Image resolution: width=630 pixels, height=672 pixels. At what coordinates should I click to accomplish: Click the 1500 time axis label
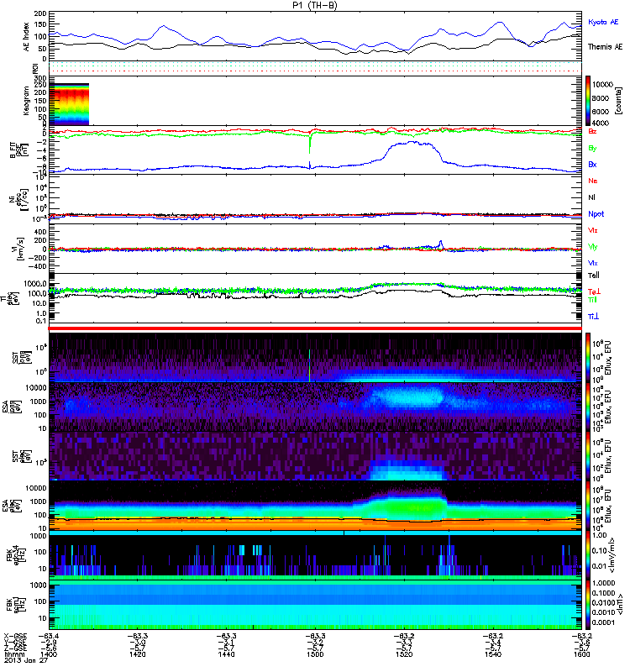coord(315,654)
